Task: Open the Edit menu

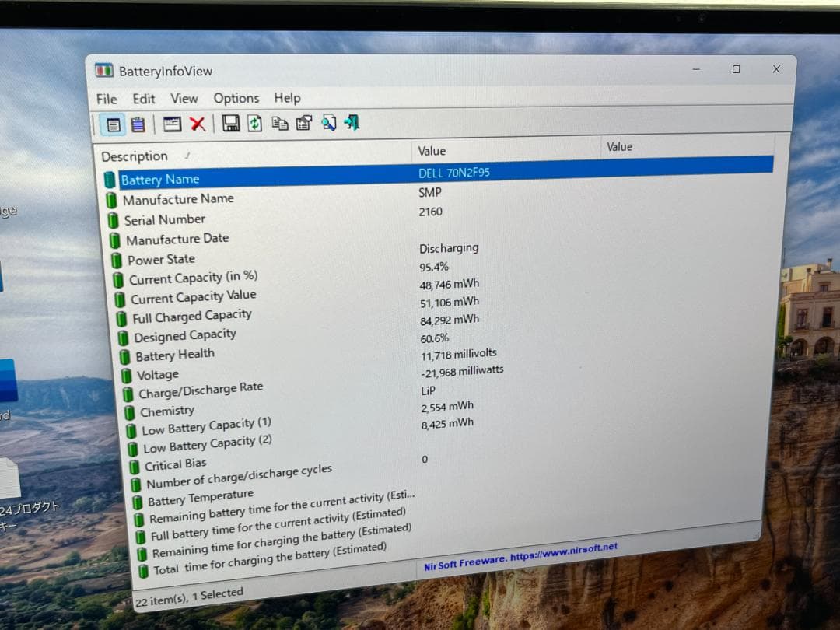Action: coord(144,99)
